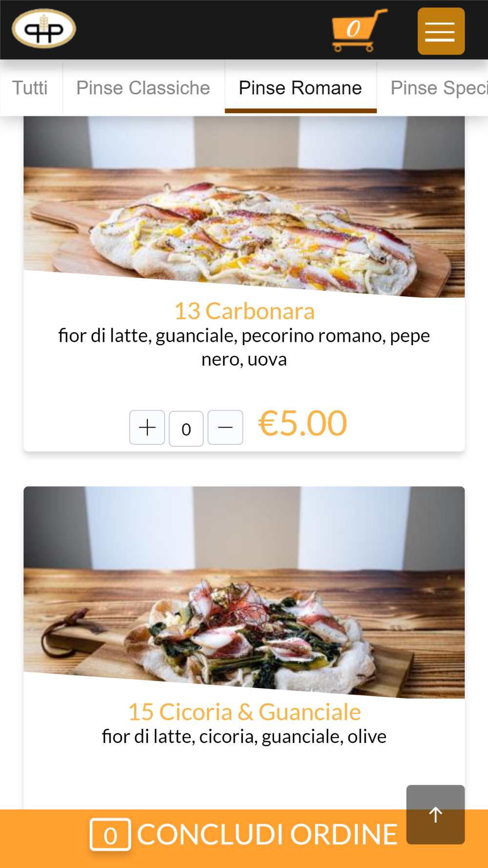Tap the Carbonara pinsa photo

pos(244,206)
